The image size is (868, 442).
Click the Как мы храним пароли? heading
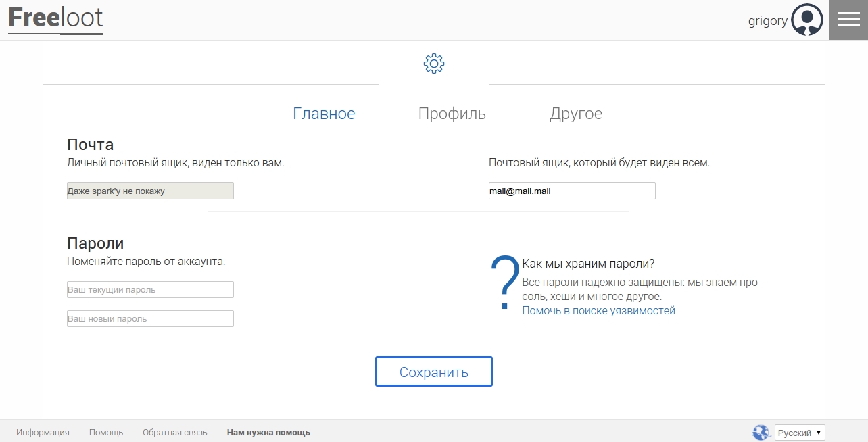tap(588, 264)
